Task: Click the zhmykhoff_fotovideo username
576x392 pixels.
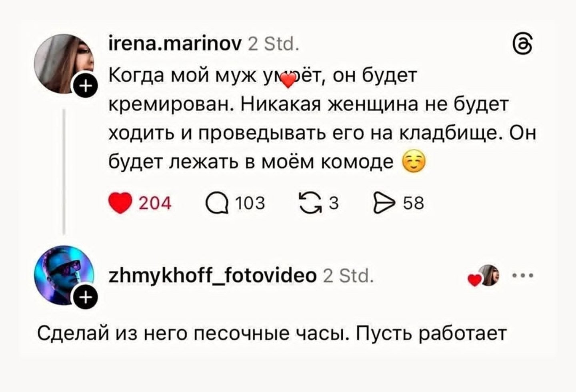Action: pos(212,276)
